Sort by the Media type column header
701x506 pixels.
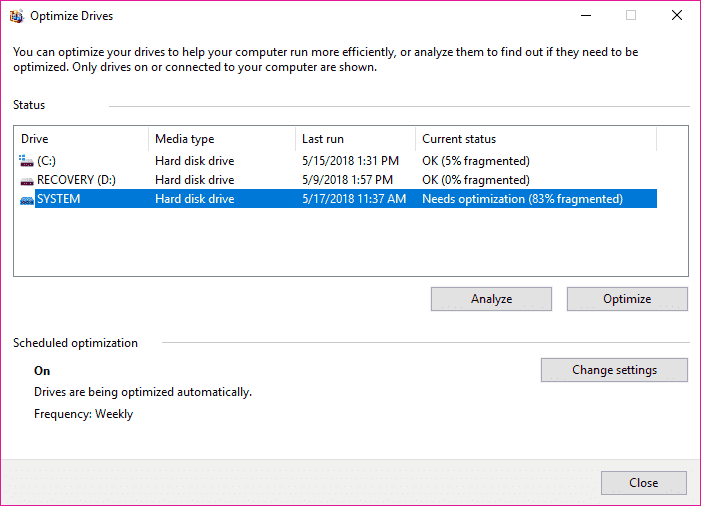(x=221, y=139)
